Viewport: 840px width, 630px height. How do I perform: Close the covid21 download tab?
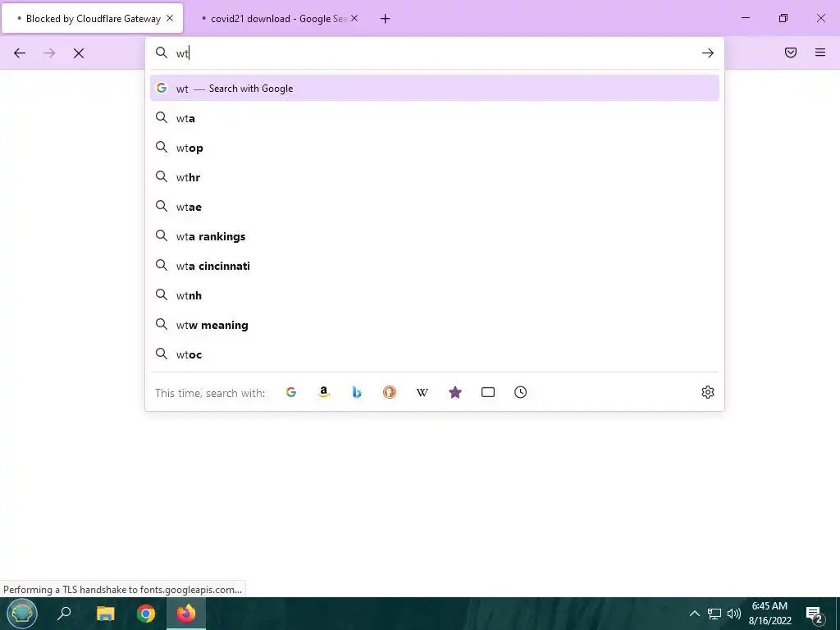tap(354, 18)
